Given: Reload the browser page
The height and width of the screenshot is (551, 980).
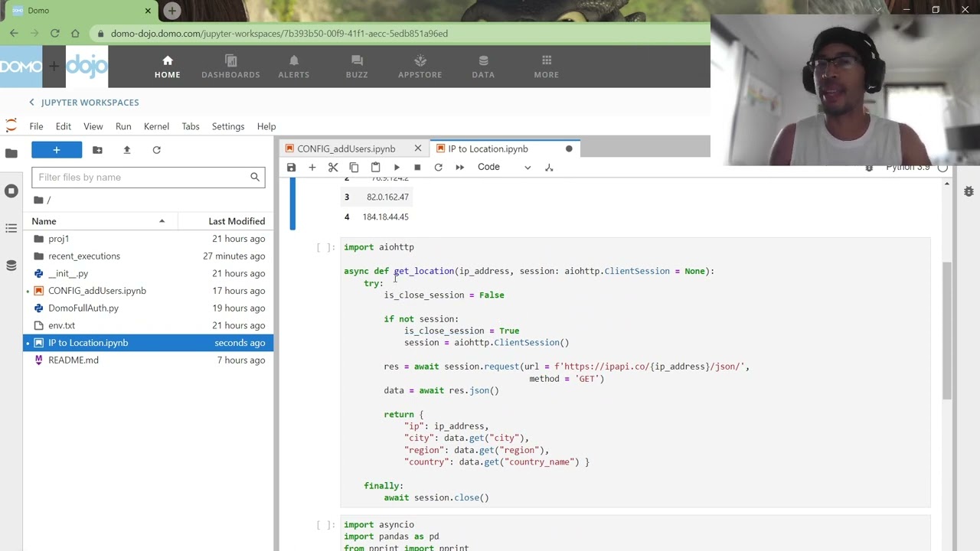Looking at the screenshot, I should (54, 34).
